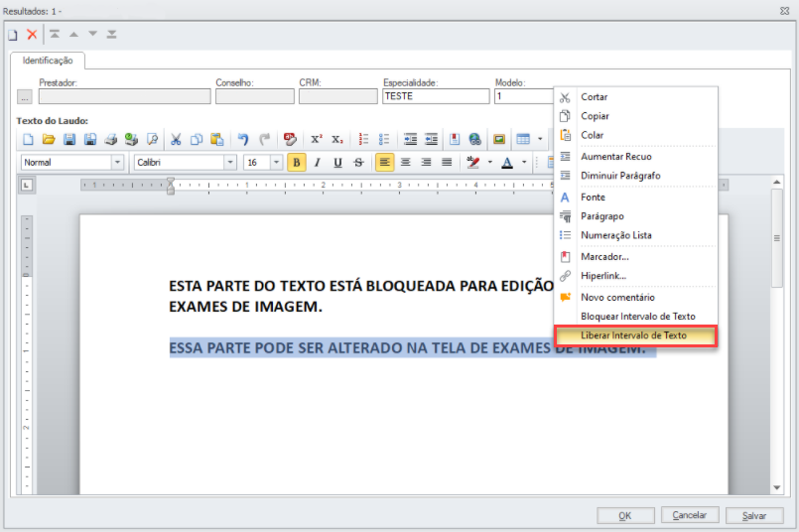This screenshot has width=799, height=532.
Task: Open Marcador... from context menu
Action: [636, 257]
